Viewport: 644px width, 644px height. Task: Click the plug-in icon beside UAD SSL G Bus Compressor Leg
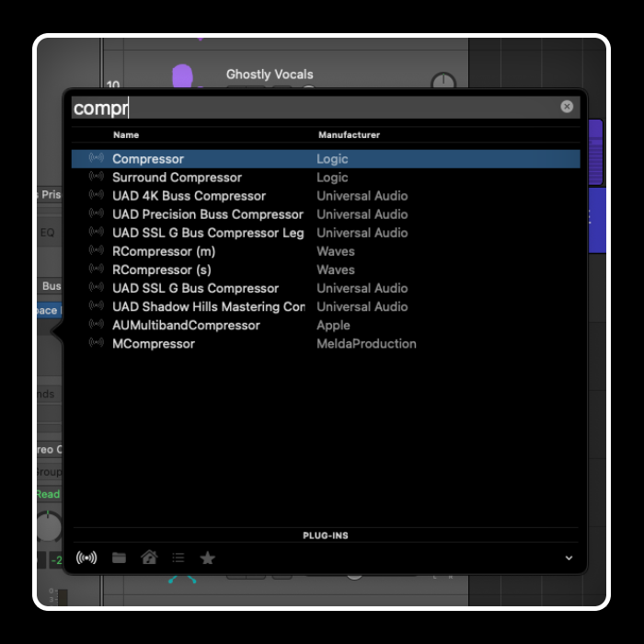[x=97, y=232]
